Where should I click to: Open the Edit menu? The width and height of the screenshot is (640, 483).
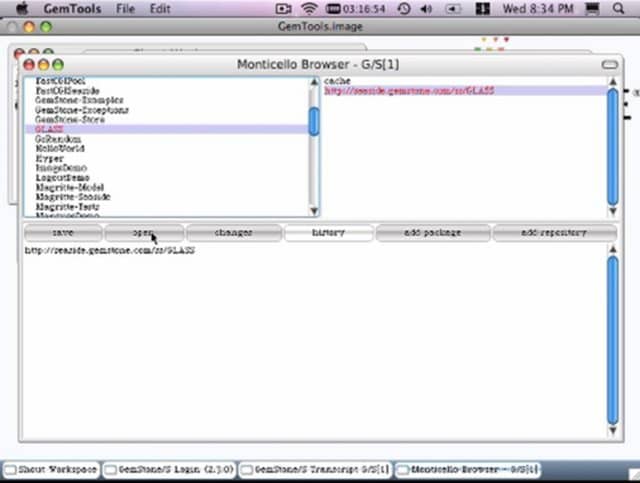[160, 9]
